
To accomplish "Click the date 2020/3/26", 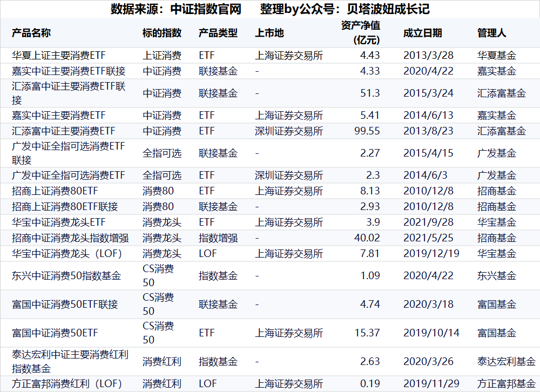I will 428,361.
